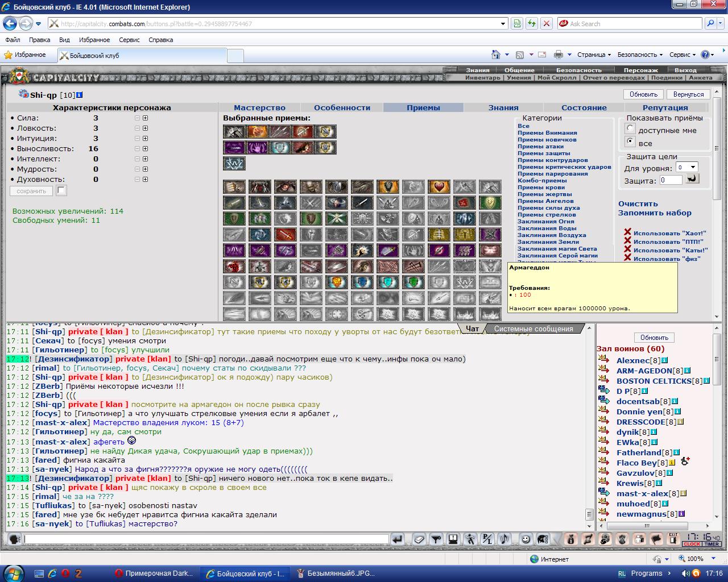
Task: Open the Состояние tab
Action: click(584, 107)
